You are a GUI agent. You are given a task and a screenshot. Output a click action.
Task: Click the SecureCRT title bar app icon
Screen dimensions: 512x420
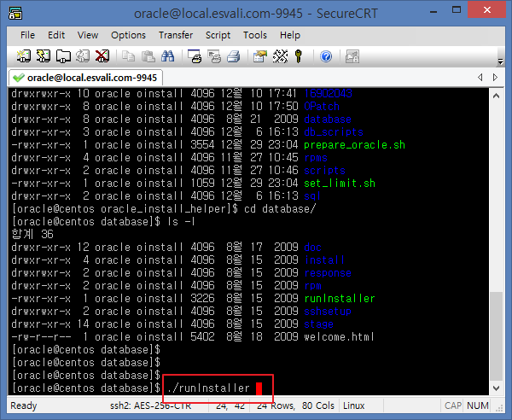(x=15, y=14)
